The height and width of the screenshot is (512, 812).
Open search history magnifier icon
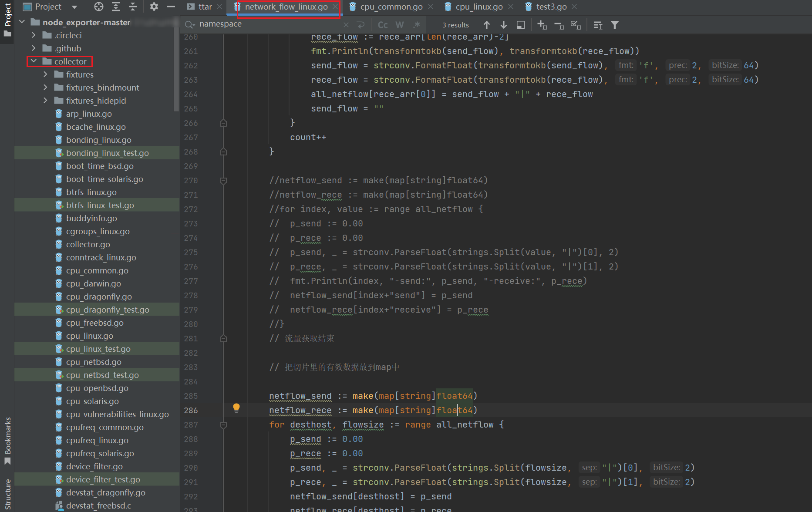190,24
